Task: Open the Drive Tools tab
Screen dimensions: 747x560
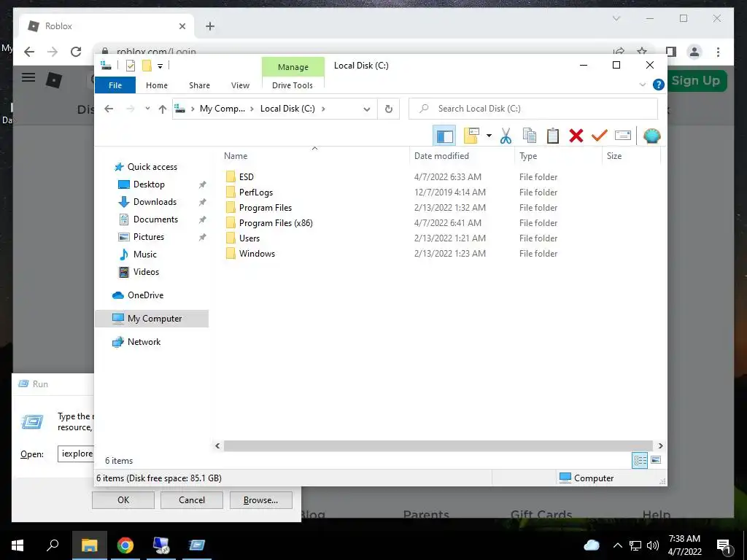Action: point(293,85)
